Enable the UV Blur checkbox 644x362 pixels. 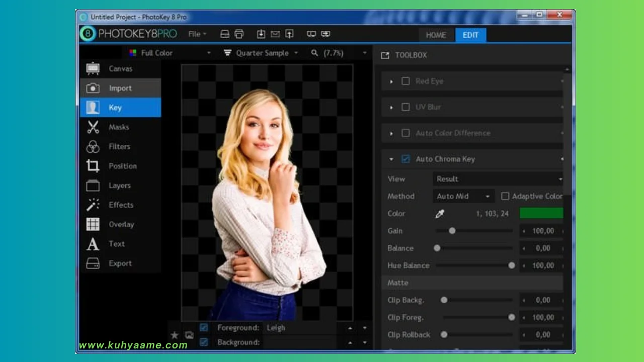tap(406, 107)
